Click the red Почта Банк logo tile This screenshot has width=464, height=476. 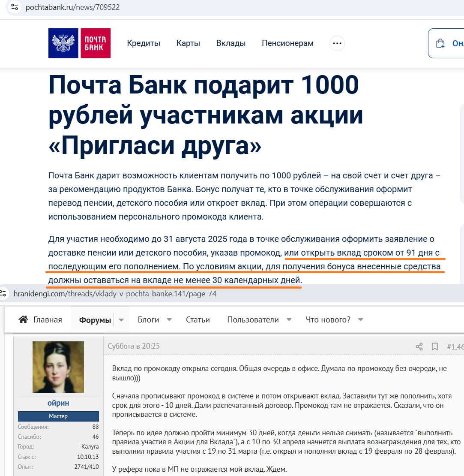[96, 43]
